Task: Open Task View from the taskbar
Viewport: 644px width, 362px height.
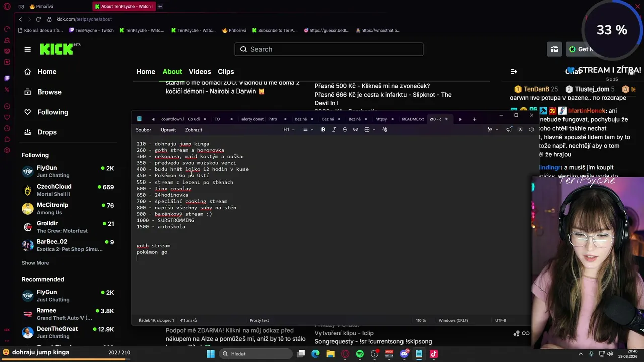Action: tap(301, 354)
